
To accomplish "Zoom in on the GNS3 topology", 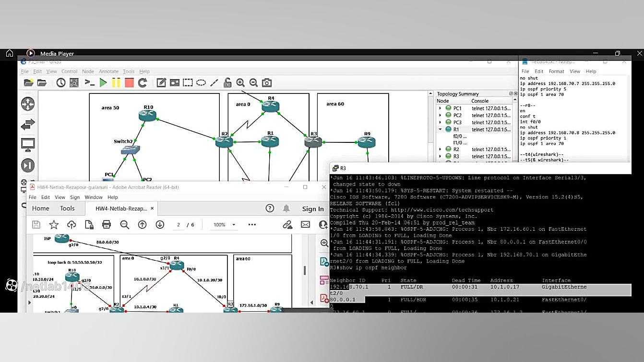I will (x=240, y=82).
